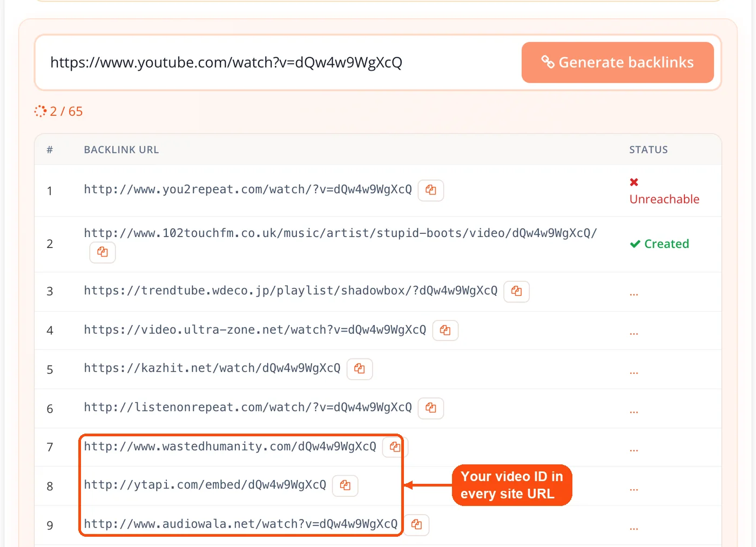
Task: Copy the audiowala.net backlink URL
Action: 416,524
